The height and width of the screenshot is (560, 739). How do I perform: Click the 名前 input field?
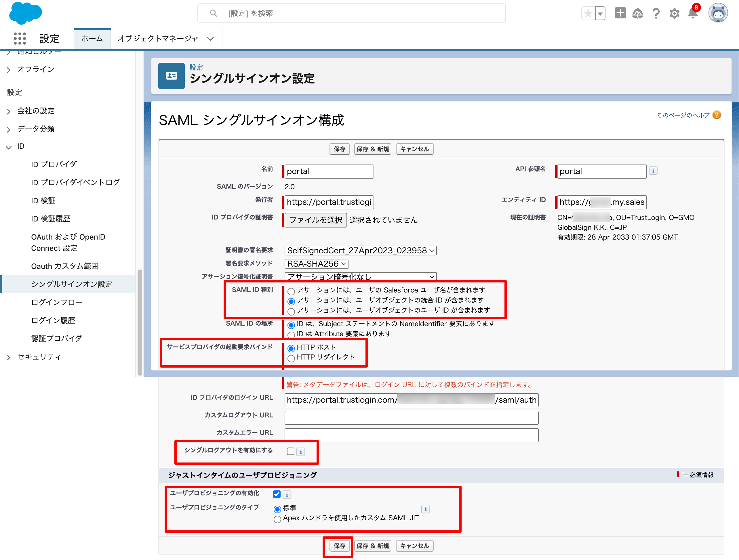pyautogui.click(x=329, y=171)
